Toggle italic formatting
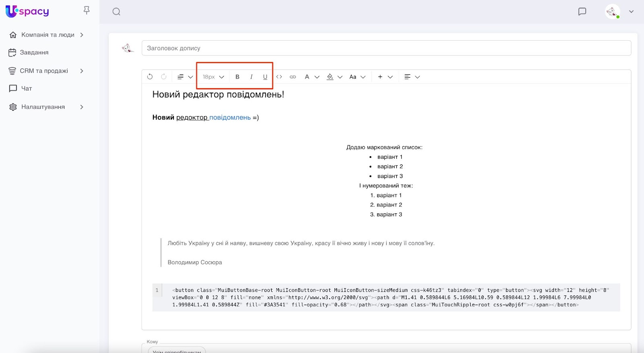644x353 pixels. point(251,77)
